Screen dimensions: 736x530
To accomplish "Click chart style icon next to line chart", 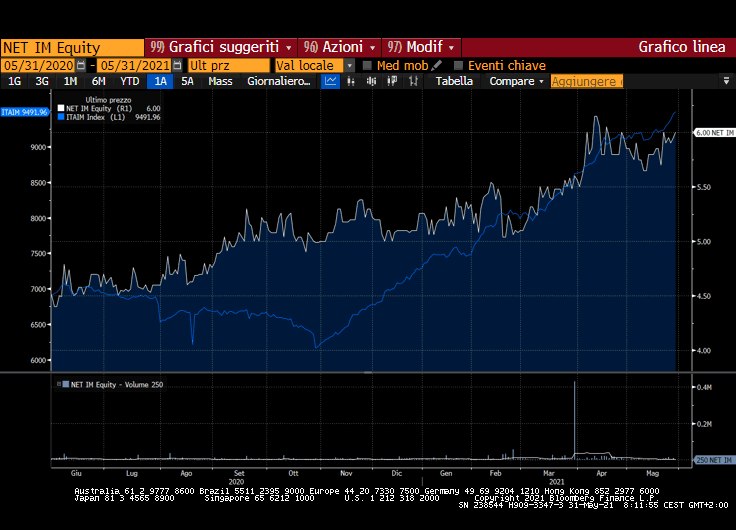I will coord(350,81).
